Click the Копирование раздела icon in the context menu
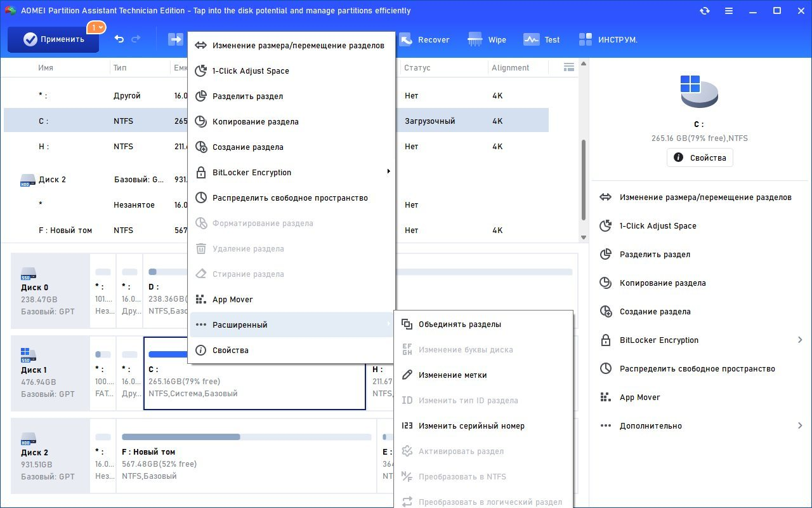The height and width of the screenshot is (508, 812). coord(200,122)
